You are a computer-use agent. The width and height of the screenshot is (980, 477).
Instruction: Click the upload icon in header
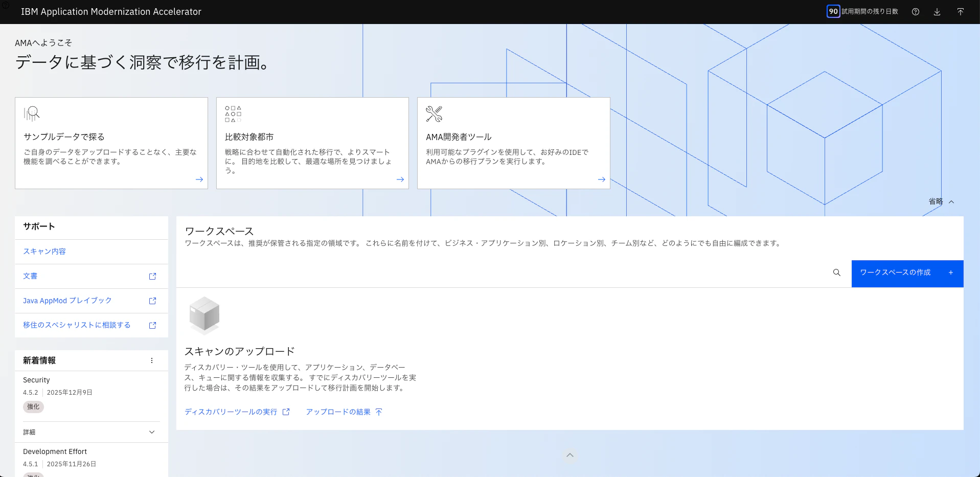[960, 12]
